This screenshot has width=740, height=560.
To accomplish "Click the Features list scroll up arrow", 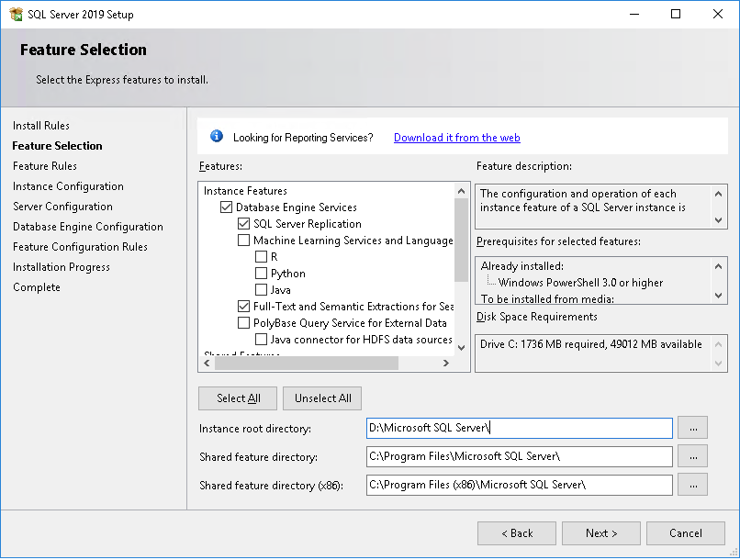I will click(x=461, y=191).
